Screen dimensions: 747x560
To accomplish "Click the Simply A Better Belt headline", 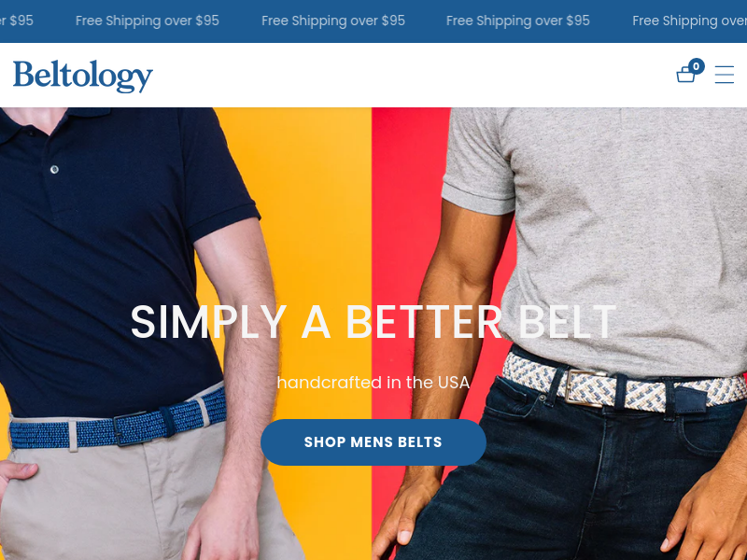I will [373, 322].
